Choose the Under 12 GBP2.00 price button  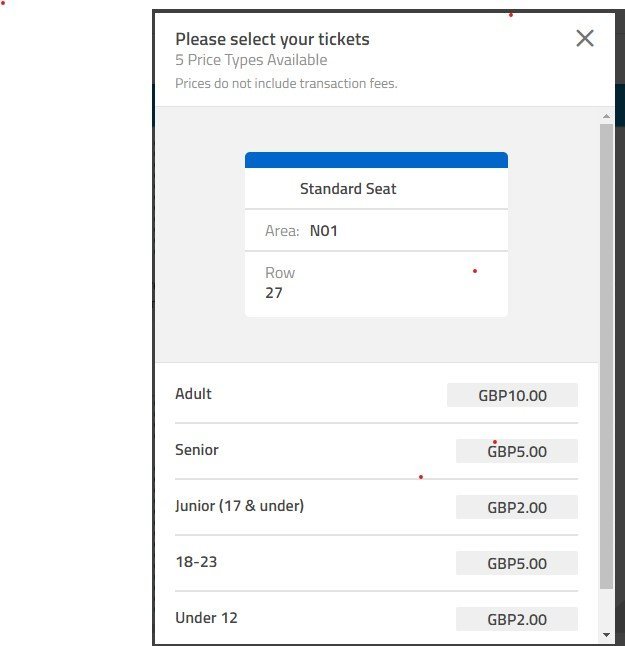pyautogui.click(x=517, y=619)
